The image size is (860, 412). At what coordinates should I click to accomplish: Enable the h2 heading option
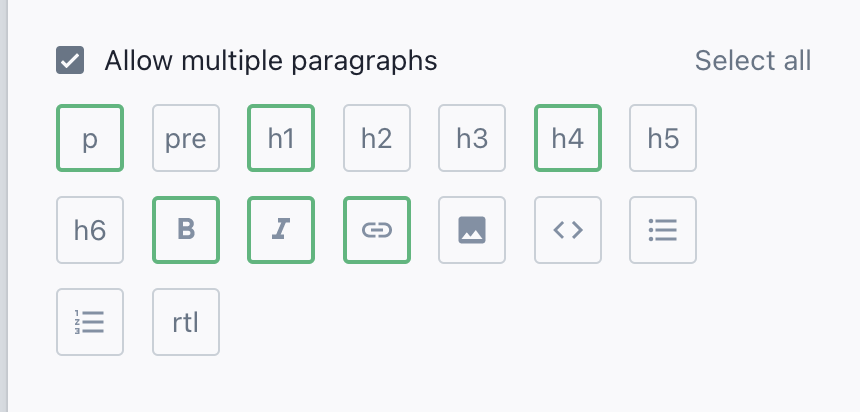pos(376,138)
